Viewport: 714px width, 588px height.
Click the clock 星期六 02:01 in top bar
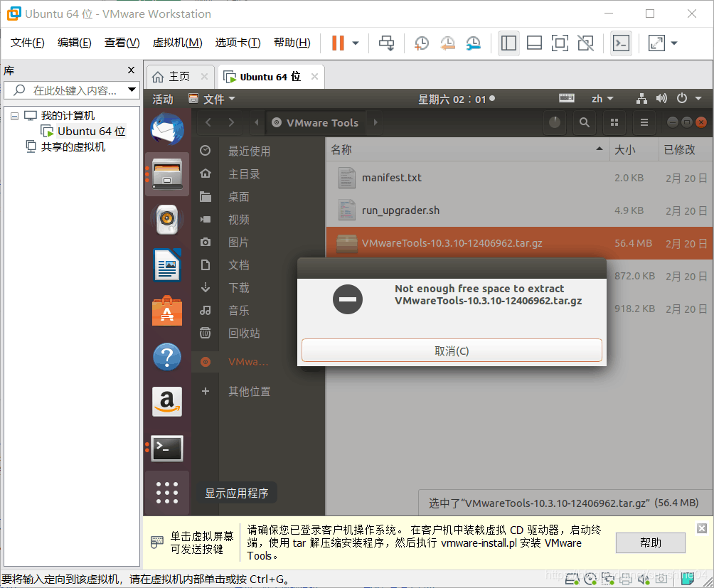point(456,99)
